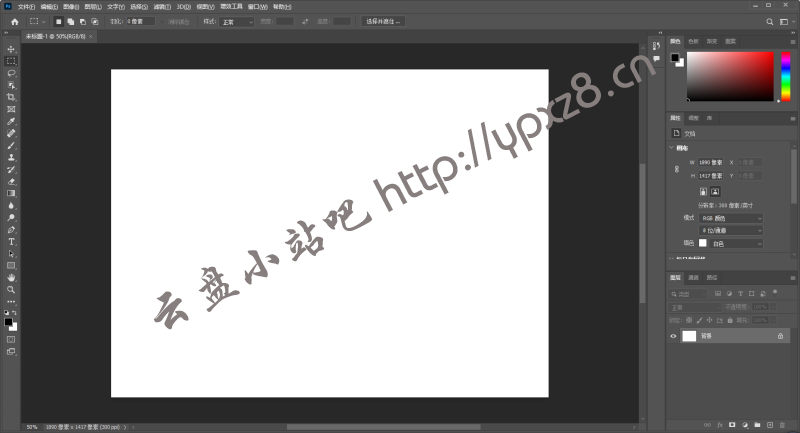Screen dimensions: 800x433
Task: Open the Edit Toolbar three-dots menu
Action: pyautogui.click(x=11, y=301)
